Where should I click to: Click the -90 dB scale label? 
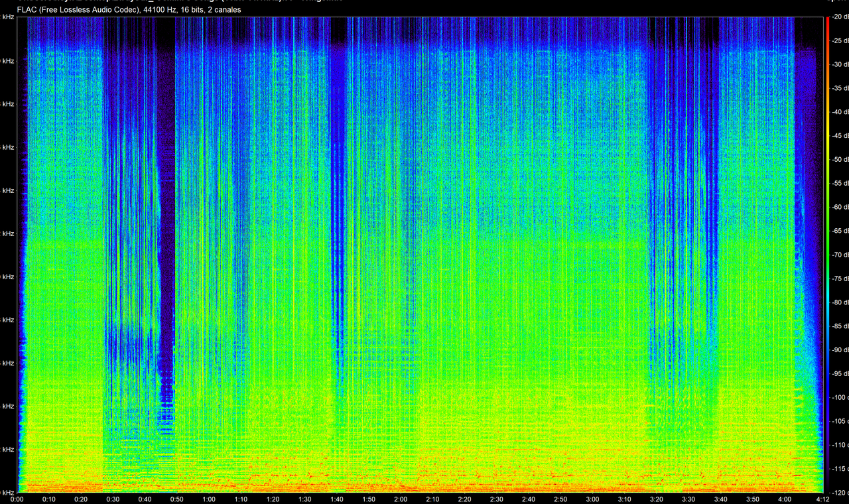pyautogui.click(x=840, y=349)
